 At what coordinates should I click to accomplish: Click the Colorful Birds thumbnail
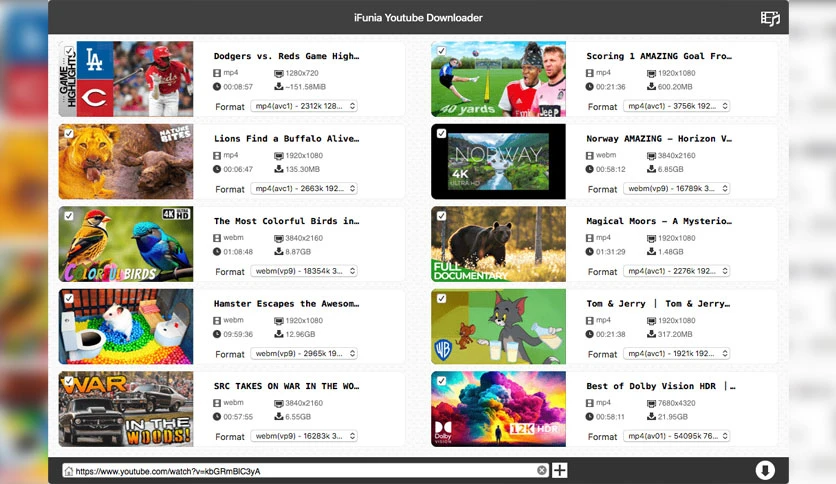(x=126, y=244)
